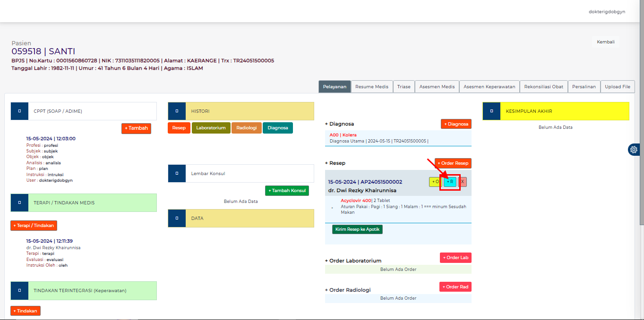Click the yellow +O icon on the resep entry

435,182
